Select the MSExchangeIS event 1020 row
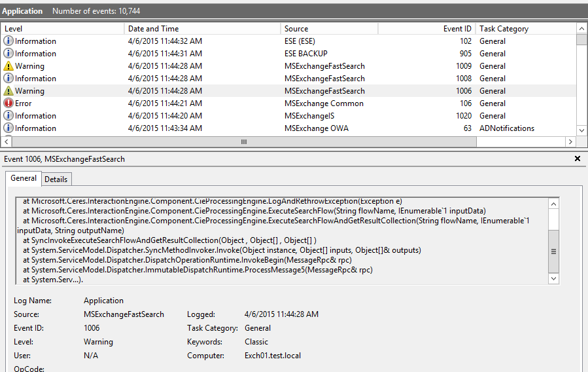This screenshot has height=372, width=588. coord(288,116)
